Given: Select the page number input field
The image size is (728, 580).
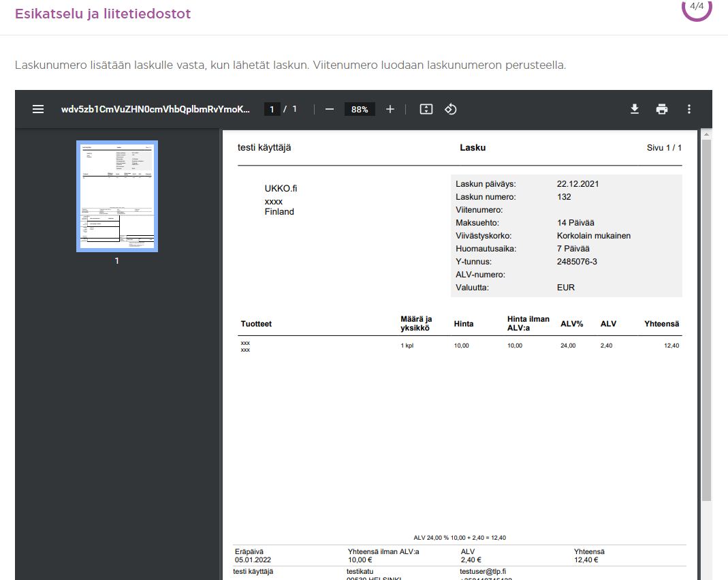Looking at the screenshot, I should click(272, 109).
